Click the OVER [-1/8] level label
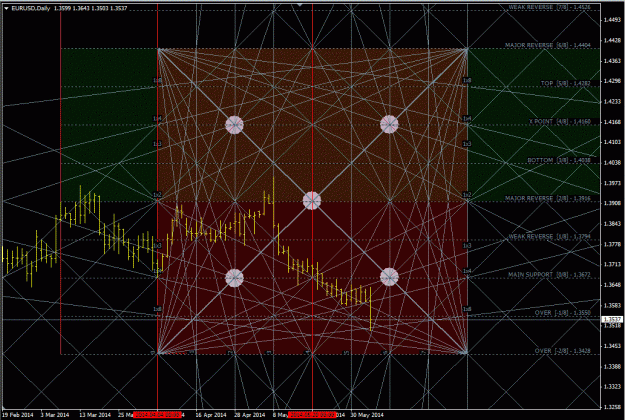 pos(563,313)
